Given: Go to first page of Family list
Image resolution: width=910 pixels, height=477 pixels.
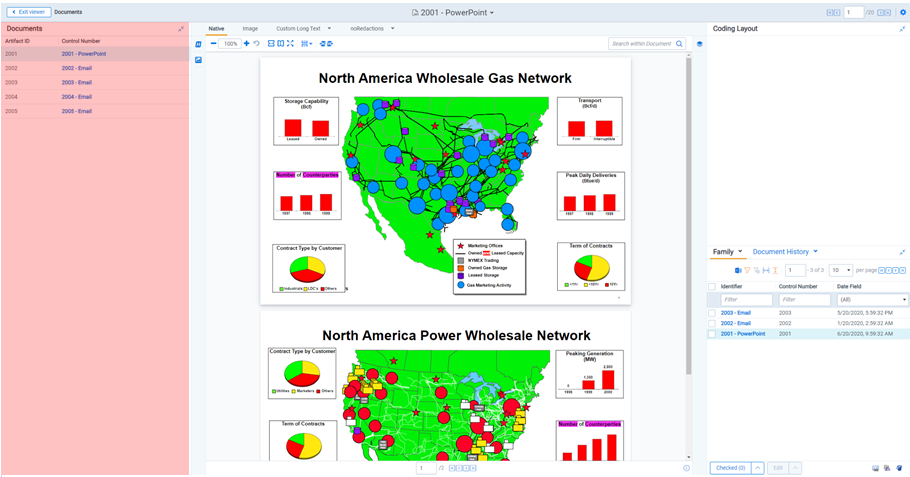Looking at the screenshot, I should click(x=882, y=270).
